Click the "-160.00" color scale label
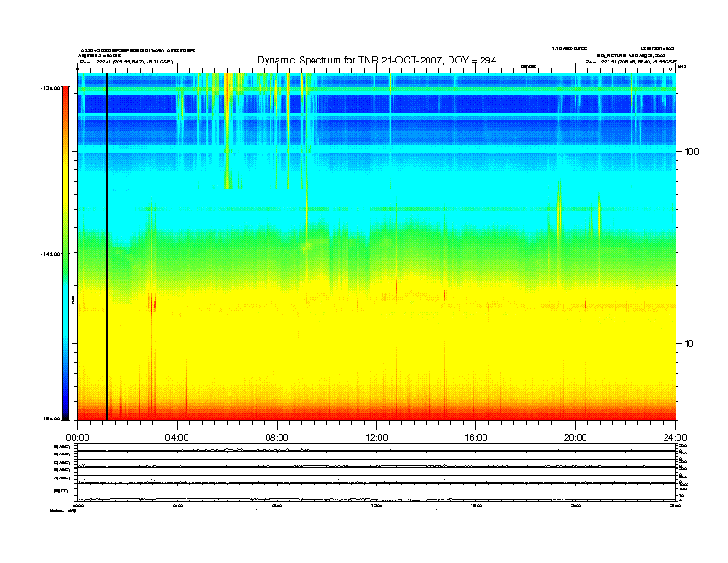The width and height of the screenshot is (728, 563). coord(51,419)
